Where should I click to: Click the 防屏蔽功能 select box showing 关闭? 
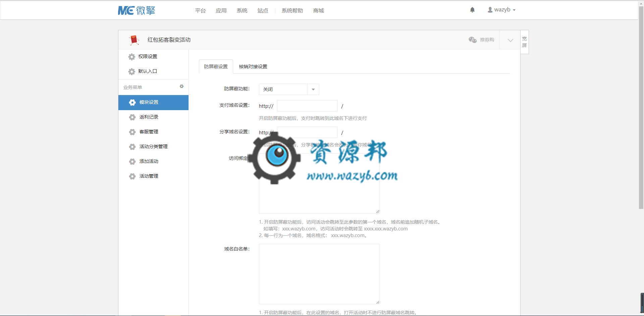[x=289, y=89]
